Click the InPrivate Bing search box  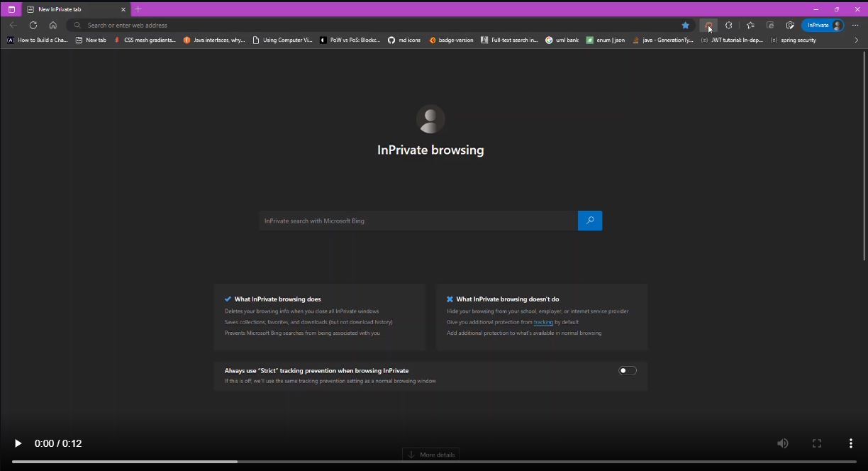(x=418, y=221)
